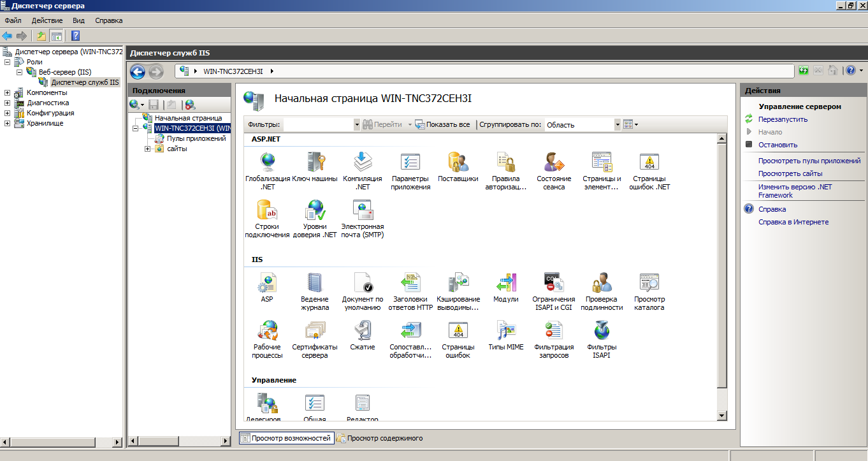
Task: Click the Перезапустить action link
Action: pyautogui.click(x=783, y=119)
